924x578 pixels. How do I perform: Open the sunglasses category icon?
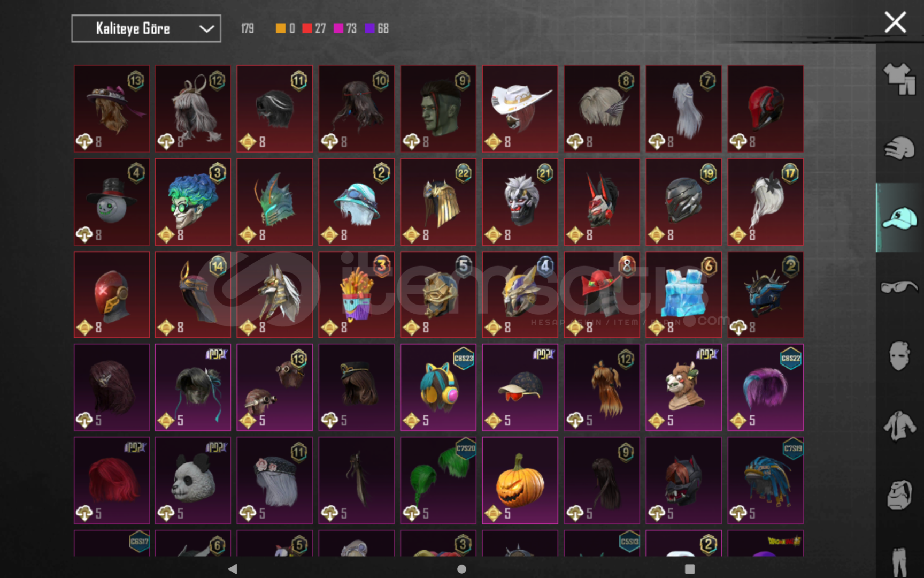pos(900,287)
